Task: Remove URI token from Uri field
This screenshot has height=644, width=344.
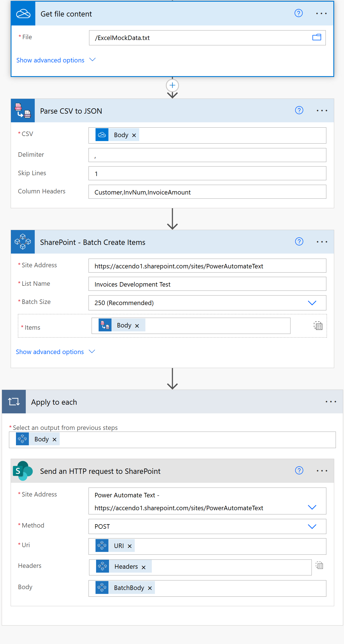Action: coord(130,546)
